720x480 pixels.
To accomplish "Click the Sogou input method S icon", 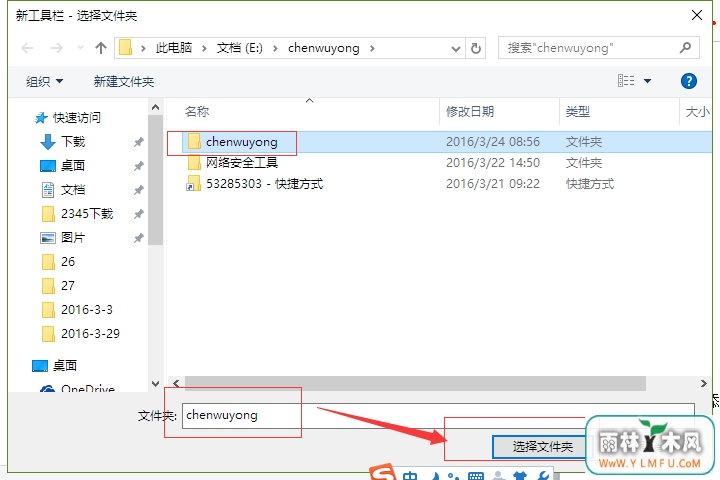I will point(382,473).
